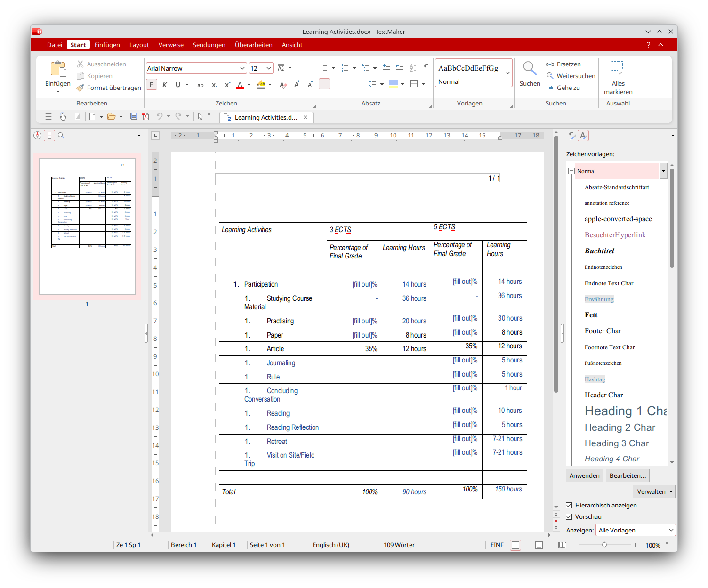Switch to the Sendungen ribbon tab
This screenshot has height=588, width=708.
click(x=209, y=45)
